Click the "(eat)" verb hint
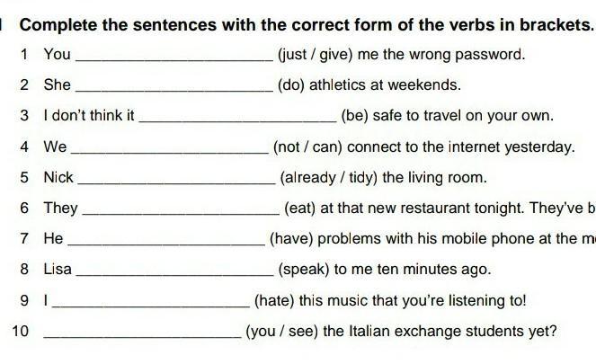596x364 pixels. (x=300, y=209)
